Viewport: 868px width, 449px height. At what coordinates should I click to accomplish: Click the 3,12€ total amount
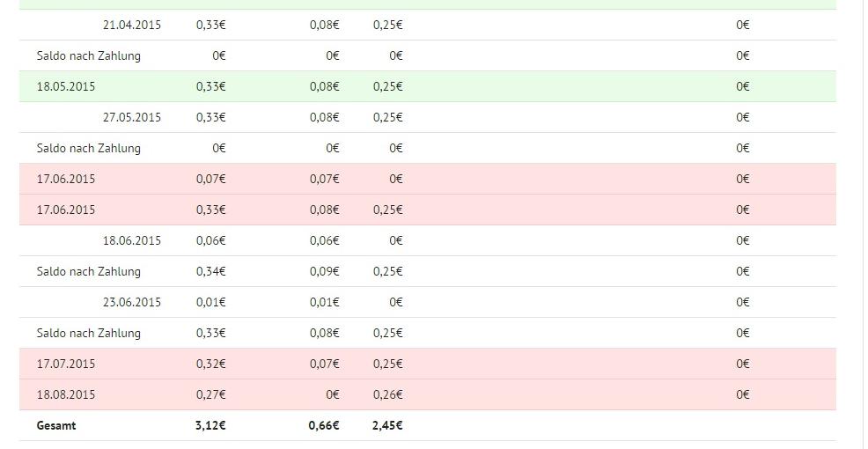tap(210, 425)
